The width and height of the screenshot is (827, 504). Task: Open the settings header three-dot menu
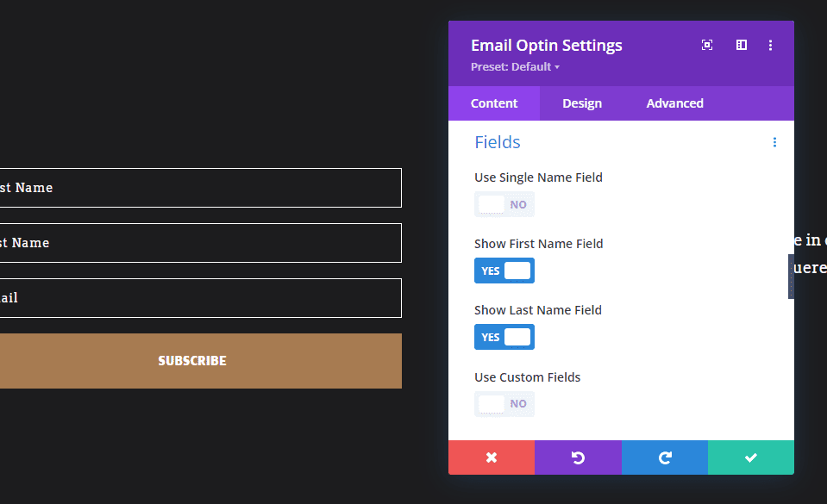click(x=771, y=46)
